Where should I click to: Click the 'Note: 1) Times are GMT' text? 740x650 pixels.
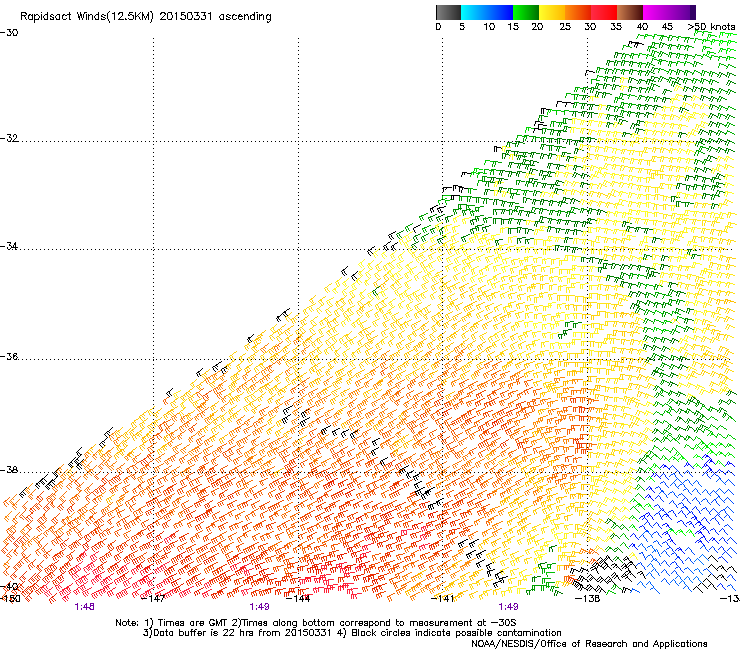(172, 623)
